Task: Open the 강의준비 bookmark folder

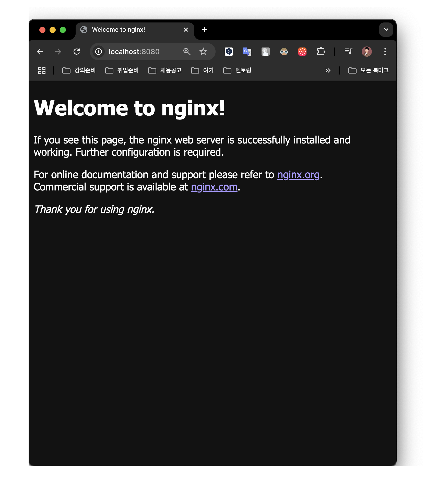Action: 79,70
